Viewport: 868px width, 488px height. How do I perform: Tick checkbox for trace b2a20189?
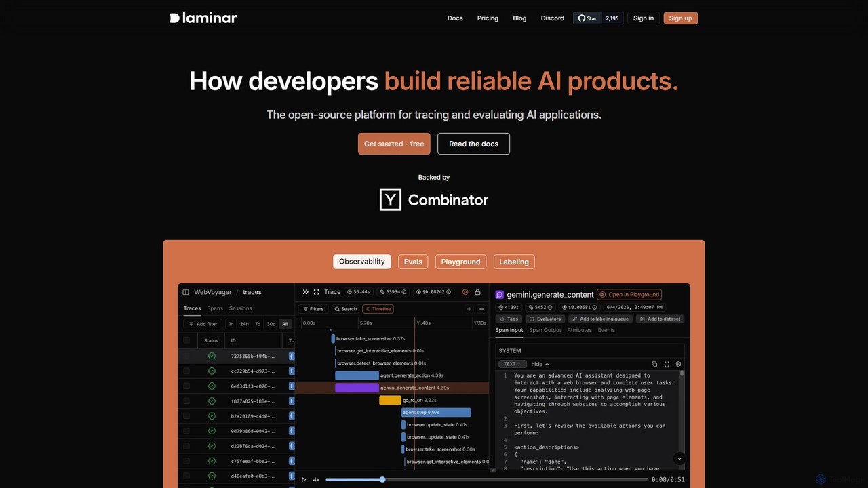tap(186, 416)
